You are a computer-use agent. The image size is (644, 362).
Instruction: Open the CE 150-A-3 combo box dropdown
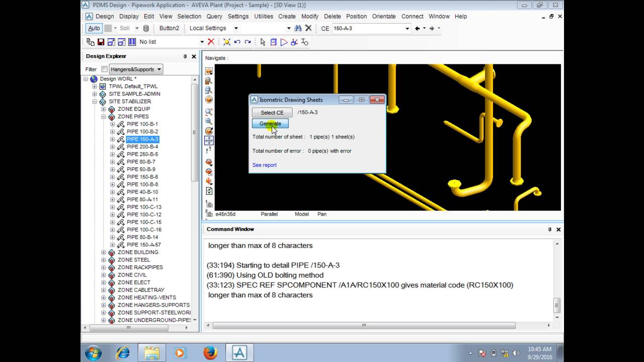point(407,28)
